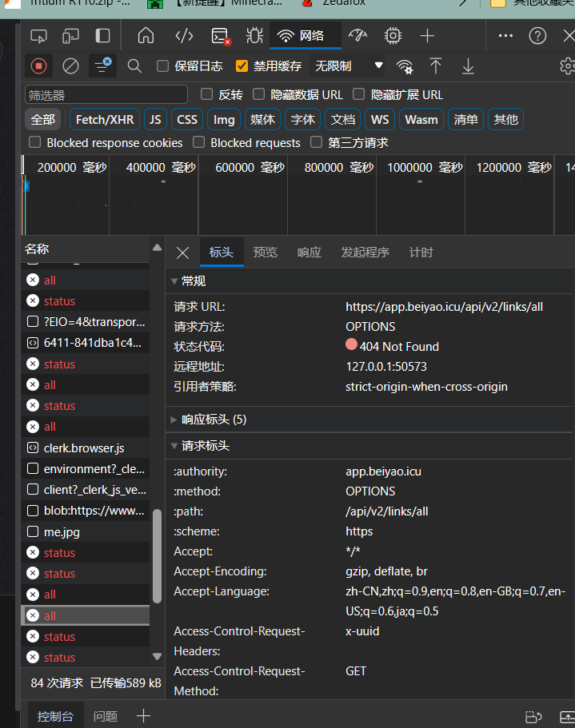This screenshot has height=728, width=575.
Task: Switch to the 响应 tab
Action: (309, 252)
